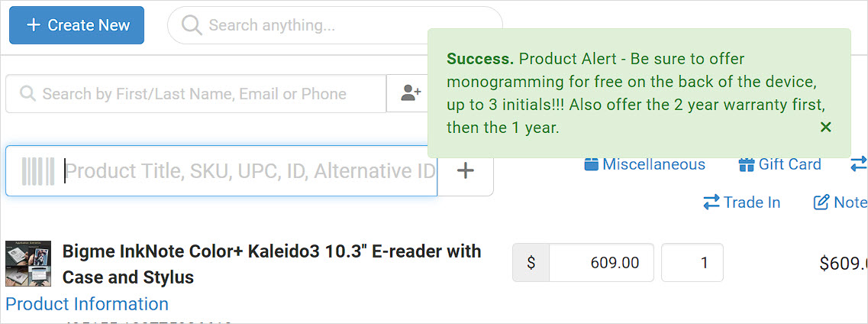Click the Bigme InkNote Color+ product title
The width and height of the screenshot is (868, 324).
pyautogui.click(x=272, y=264)
